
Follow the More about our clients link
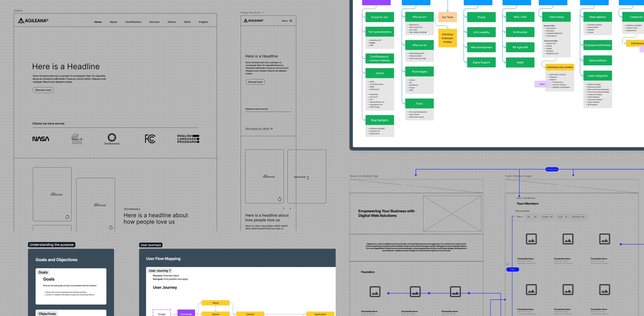(x=257, y=129)
